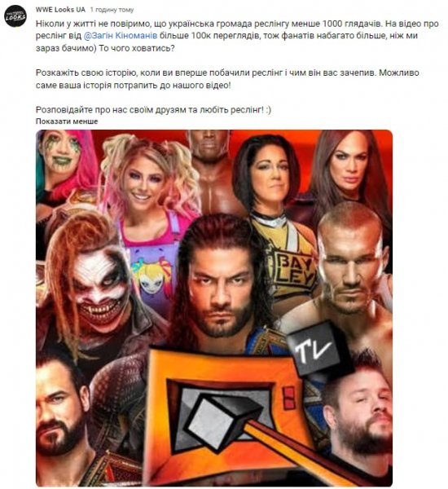The height and width of the screenshot is (489, 448).
Task: Click the TV cube logo in the image
Action: tap(314, 348)
